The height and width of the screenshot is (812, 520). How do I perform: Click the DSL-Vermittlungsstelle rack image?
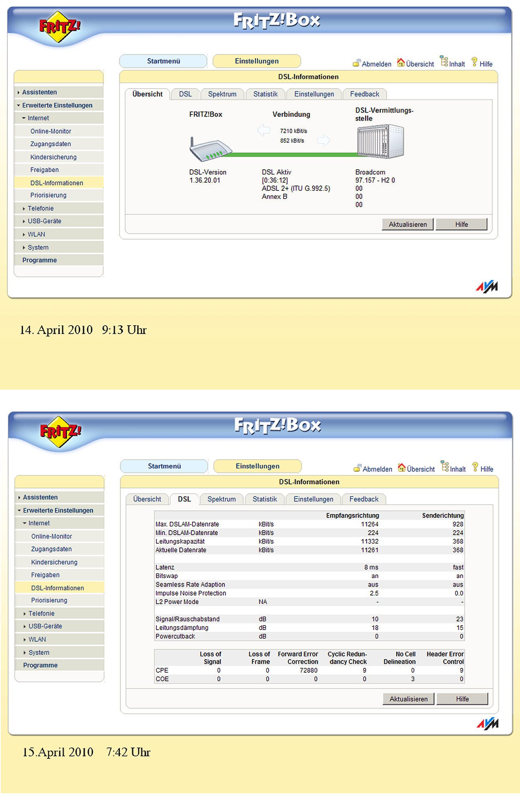tap(381, 141)
